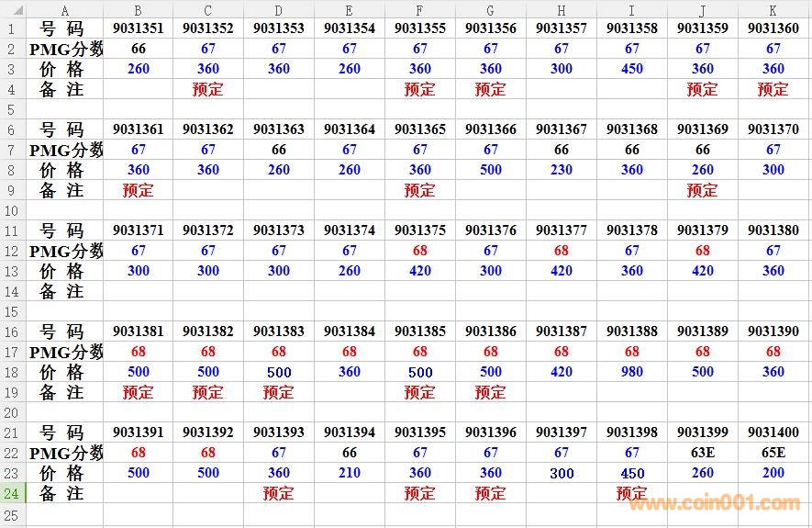
Task: Click the cell with price 230
Action: tap(561, 170)
